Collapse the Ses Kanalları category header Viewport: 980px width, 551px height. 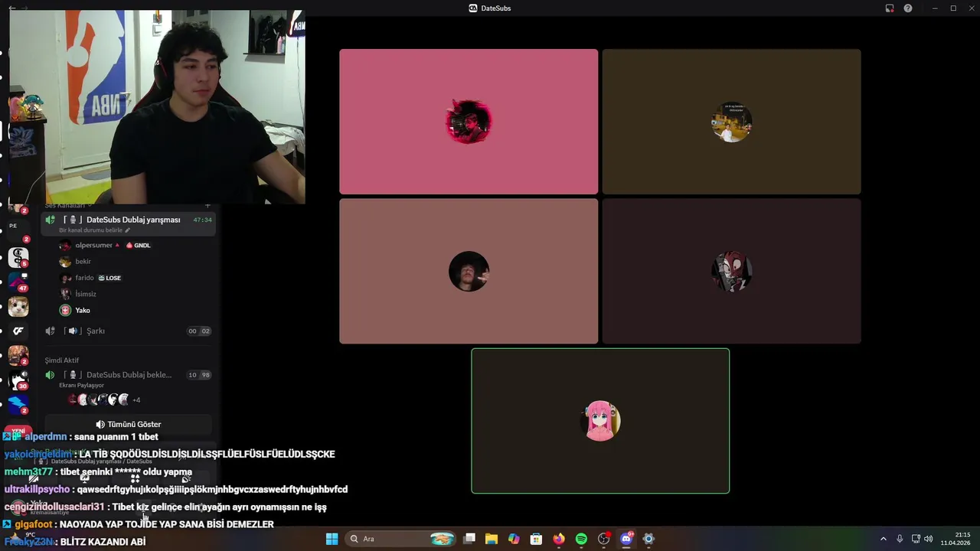pyautogui.click(x=68, y=205)
